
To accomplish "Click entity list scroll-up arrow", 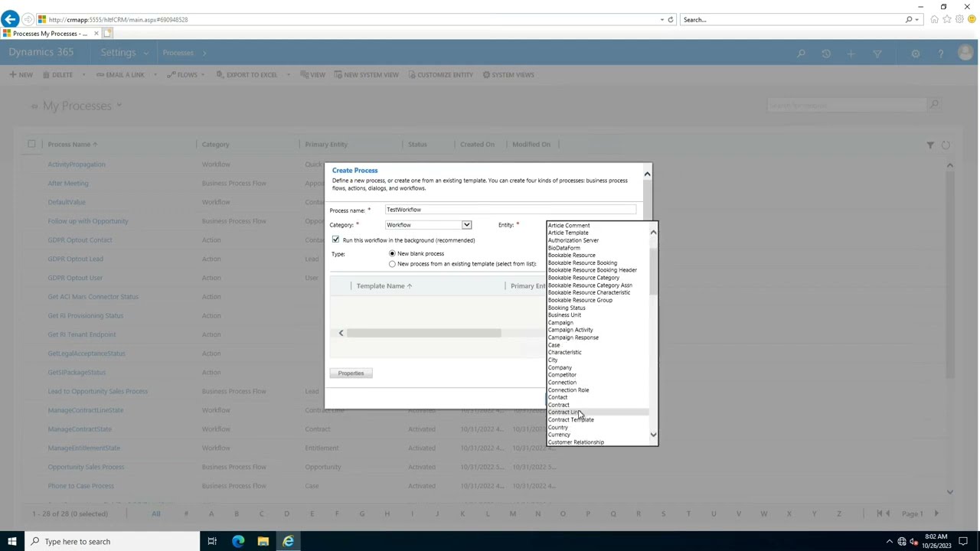I will tap(653, 232).
